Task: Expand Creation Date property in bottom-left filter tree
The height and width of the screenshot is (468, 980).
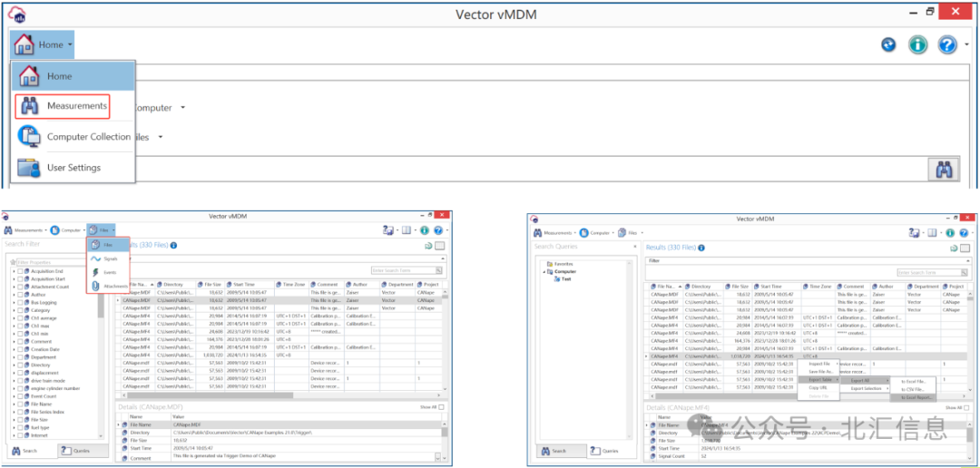Action: (13, 349)
